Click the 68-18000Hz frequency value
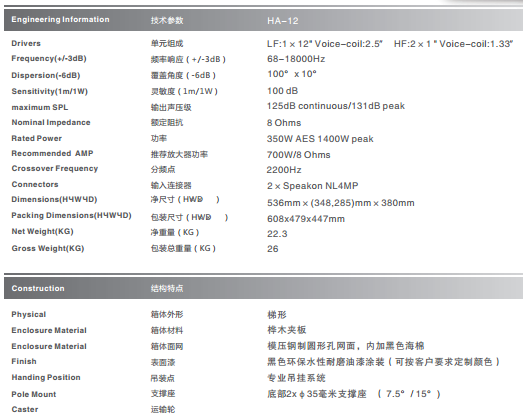Image resolution: width=523 pixels, height=416 pixels. [296, 59]
